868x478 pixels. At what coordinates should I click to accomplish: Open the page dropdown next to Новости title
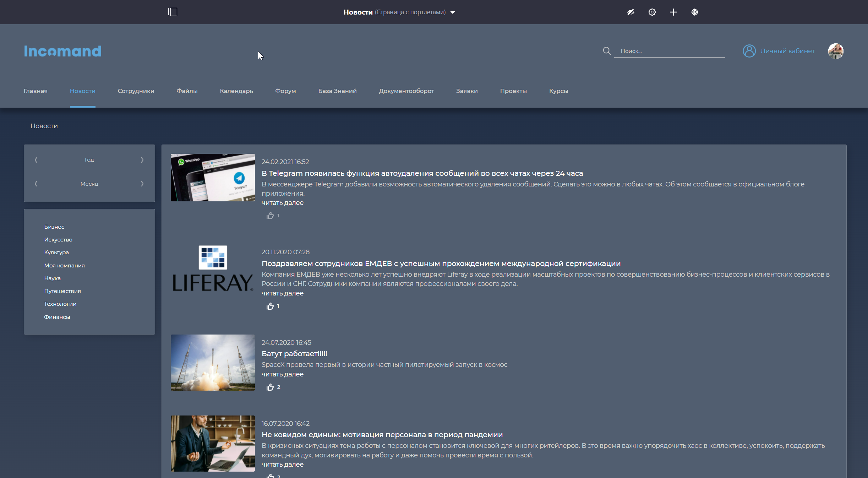coord(453,12)
